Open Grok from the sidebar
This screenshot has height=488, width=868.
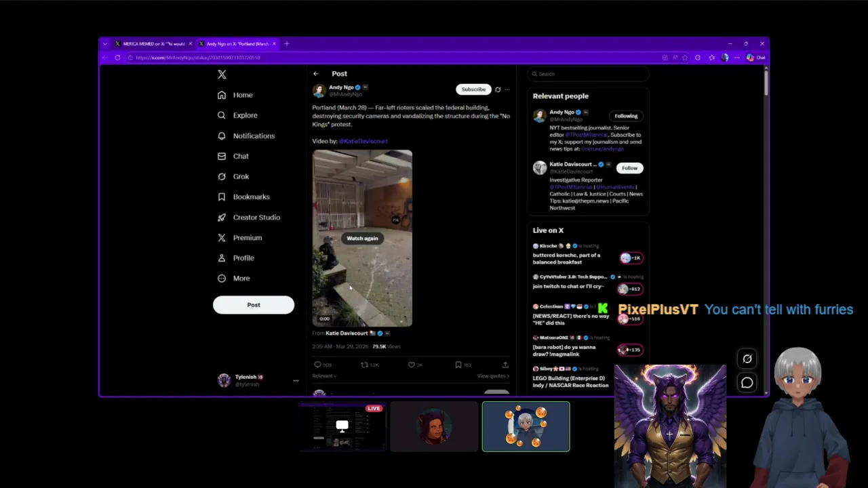[x=233, y=176]
